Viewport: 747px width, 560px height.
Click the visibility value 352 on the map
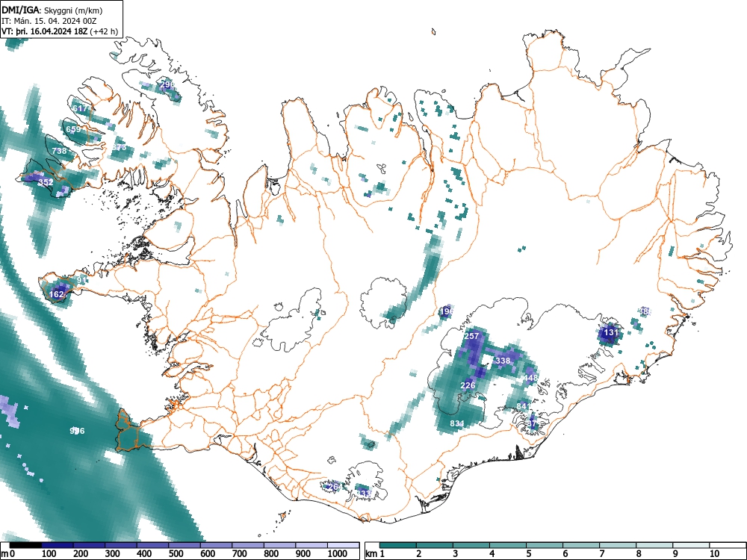pyautogui.click(x=46, y=182)
